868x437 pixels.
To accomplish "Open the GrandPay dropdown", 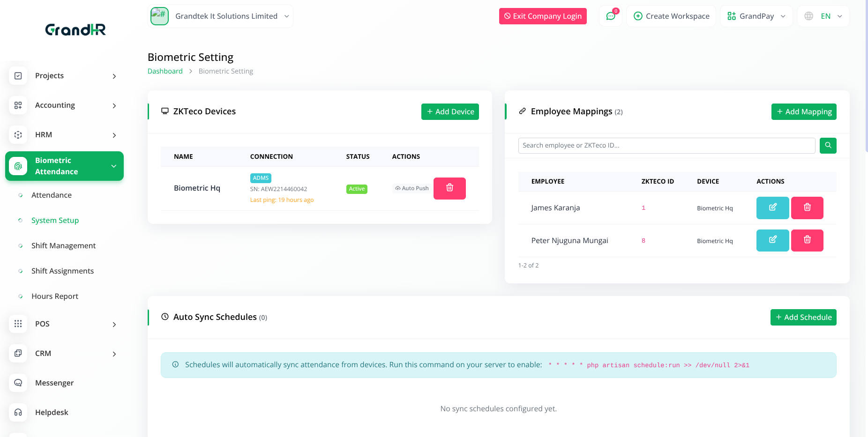I will 756,16.
